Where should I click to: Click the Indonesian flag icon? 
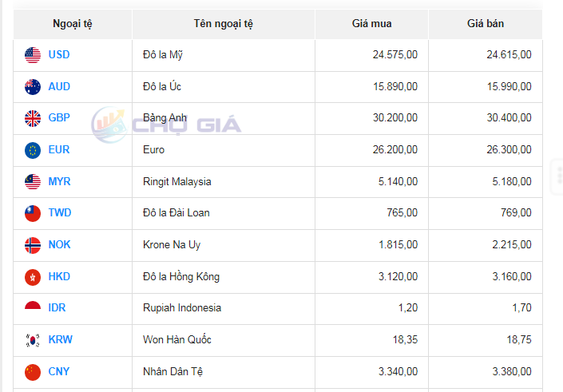33,308
